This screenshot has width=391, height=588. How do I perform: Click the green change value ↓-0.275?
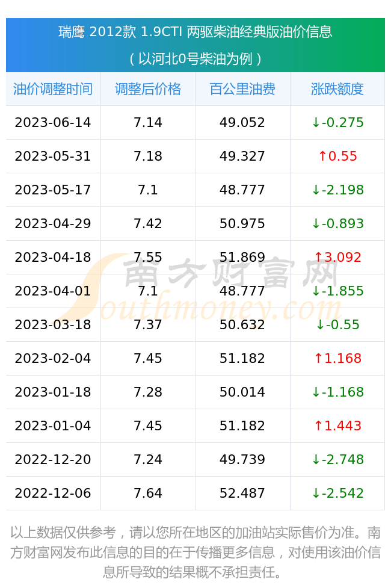(x=338, y=123)
